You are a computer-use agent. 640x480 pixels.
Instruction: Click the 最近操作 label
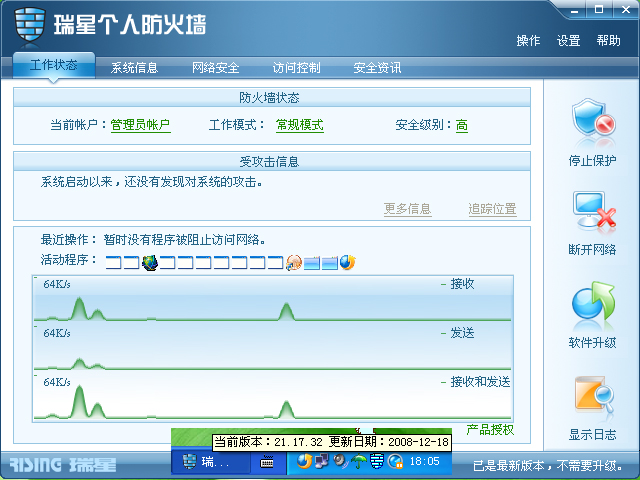click(69, 239)
